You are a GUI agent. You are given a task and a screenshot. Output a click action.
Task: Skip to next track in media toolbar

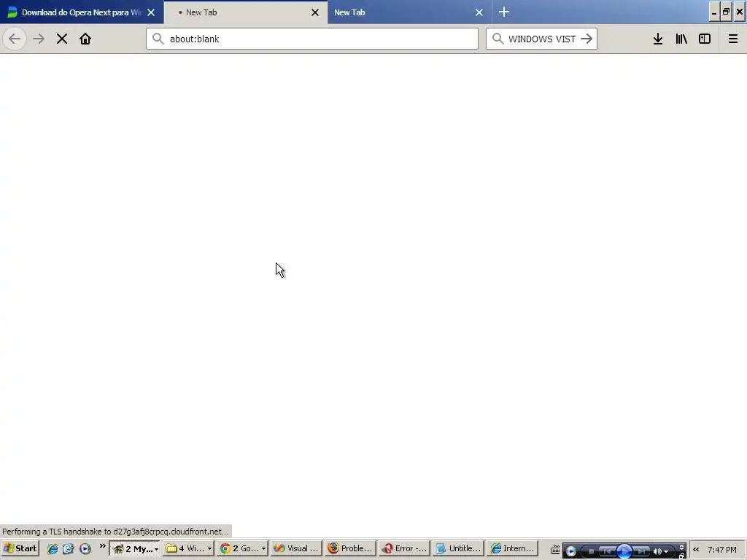coord(641,551)
